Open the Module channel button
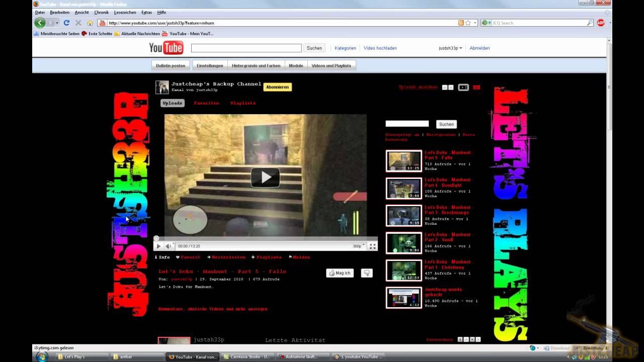Viewport: 644px width, 362px height. pos(296,65)
